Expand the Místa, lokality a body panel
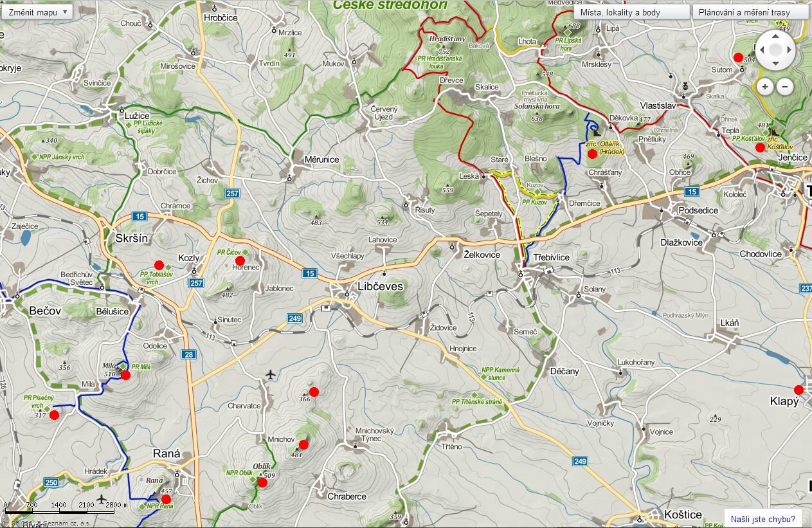812x528 pixels. (631, 12)
